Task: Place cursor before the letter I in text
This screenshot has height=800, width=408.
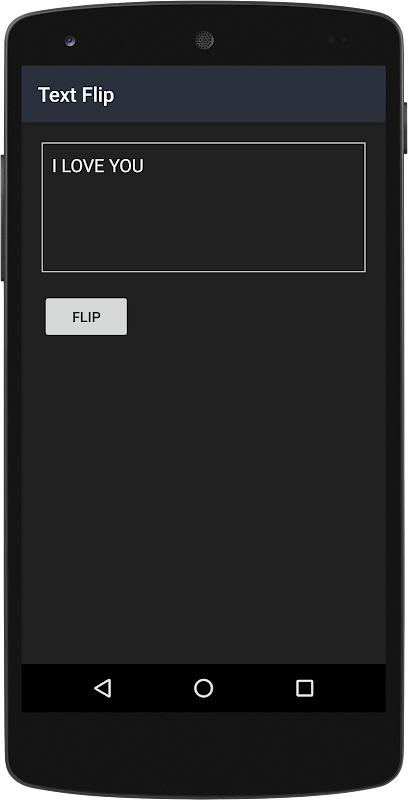Action: (53, 166)
